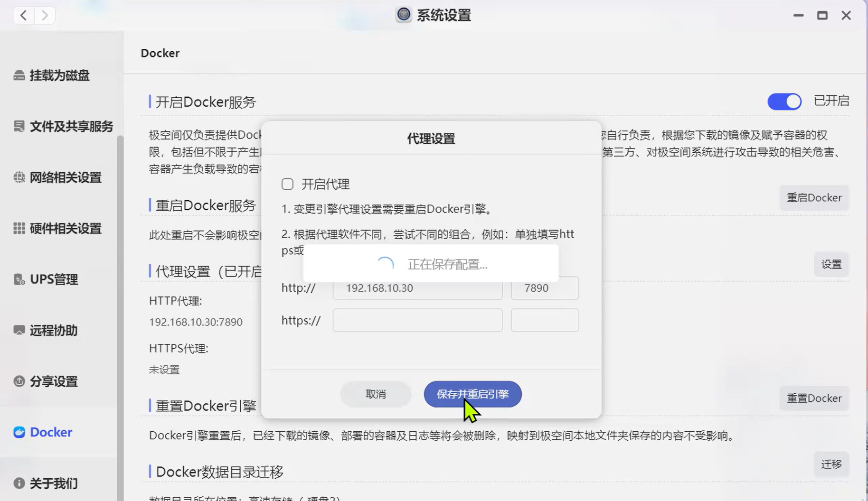Click the remote assistance chat icon
The height and width of the screenshot is (501, 868).
point(19,330)
